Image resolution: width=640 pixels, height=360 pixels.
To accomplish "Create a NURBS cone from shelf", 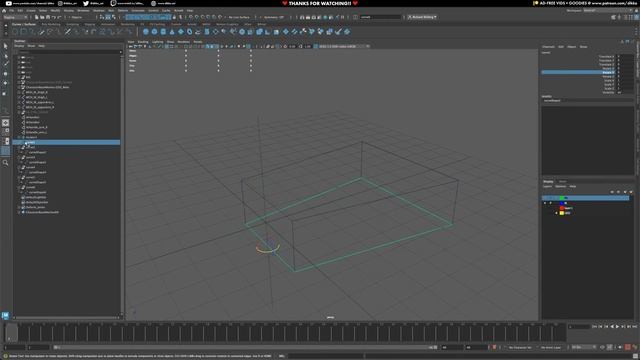I will pos(172,31).
